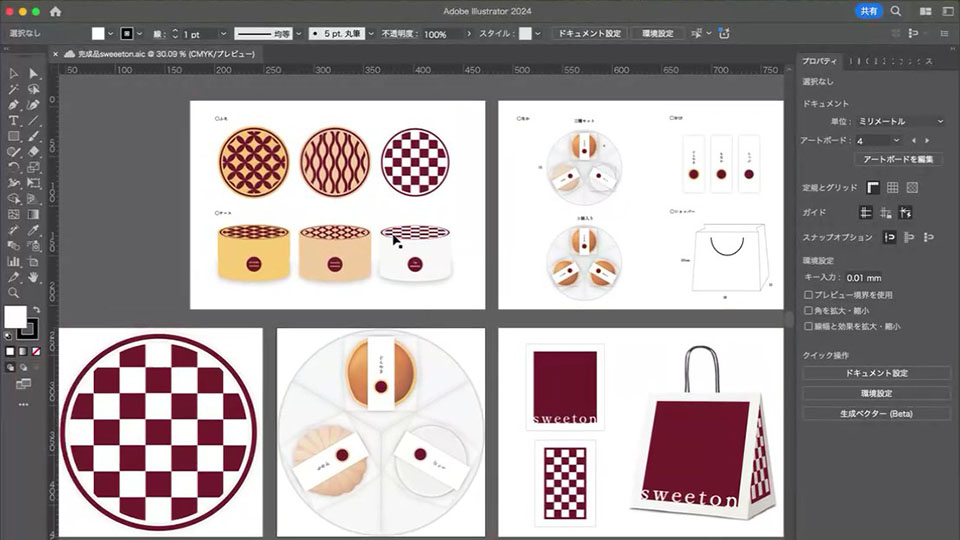Pick the Hand tool
960x540 pixels.
point(34,276)
